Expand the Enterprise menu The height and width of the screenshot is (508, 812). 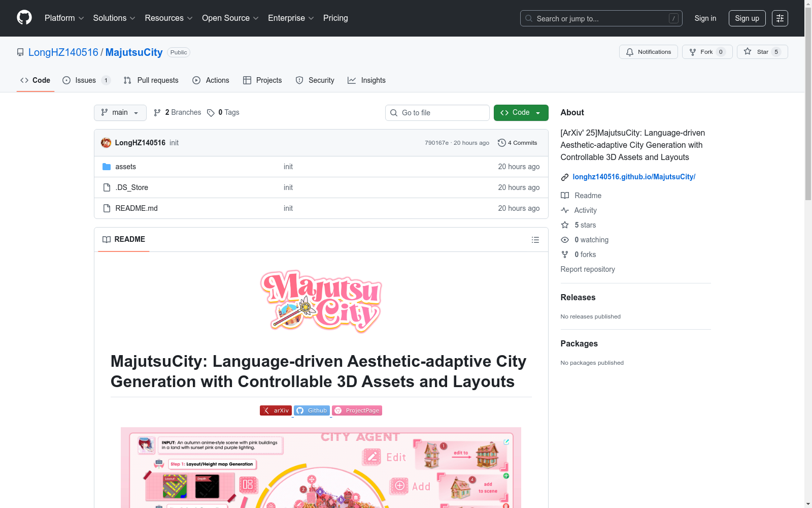[x=291, y=18]
